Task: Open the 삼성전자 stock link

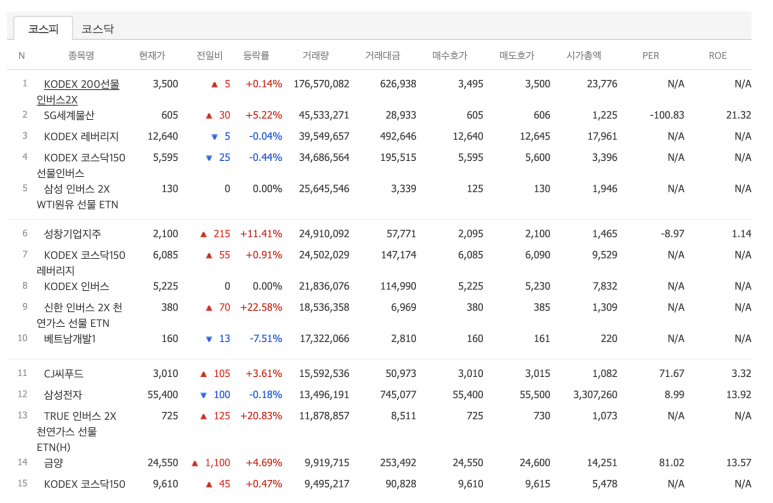Action: [x=63, y=395]
